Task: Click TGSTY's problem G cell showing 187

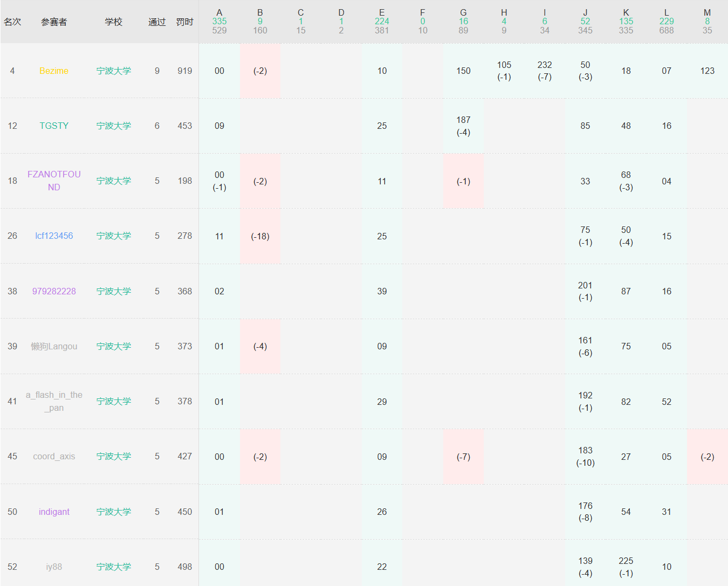Action: [463, 126]
